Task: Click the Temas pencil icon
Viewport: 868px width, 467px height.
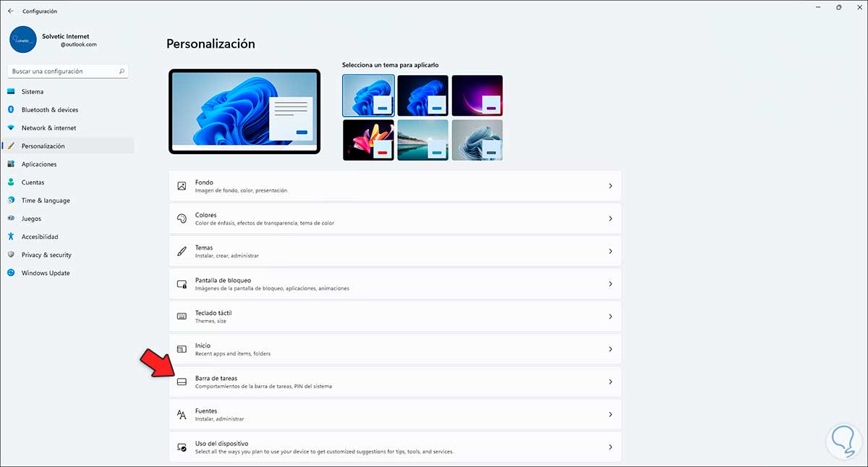Action: pyautogui.click(x=182, y=251)
